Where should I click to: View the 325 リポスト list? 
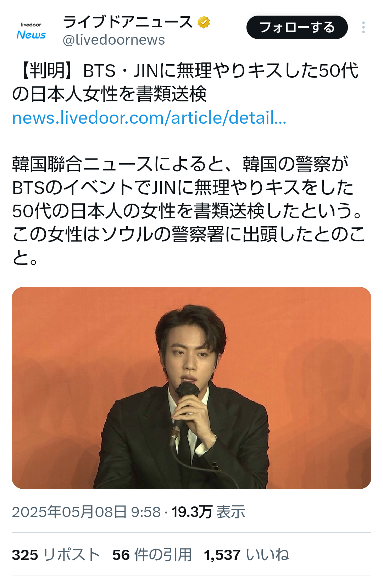pyautogui.click(x=56, y=555)
